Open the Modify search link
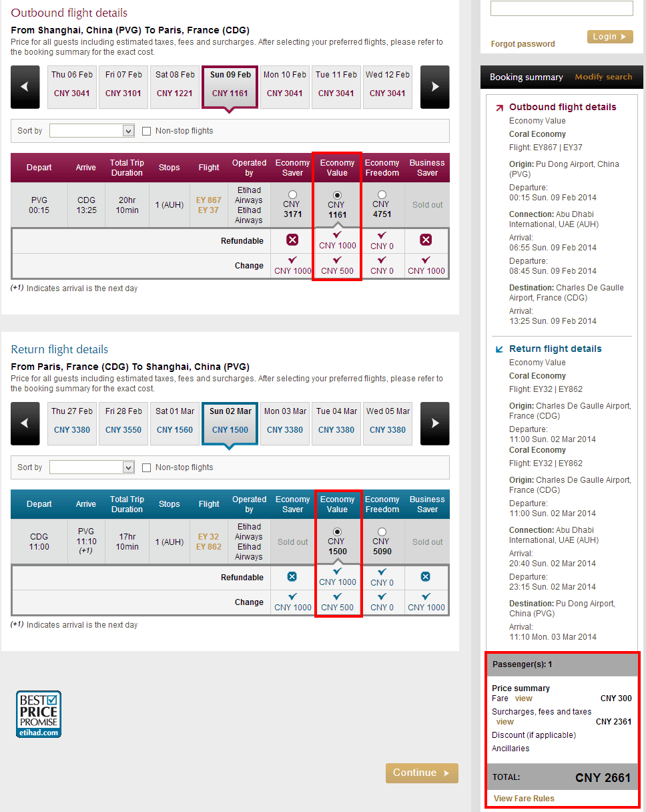 click(x=603, y=77)
